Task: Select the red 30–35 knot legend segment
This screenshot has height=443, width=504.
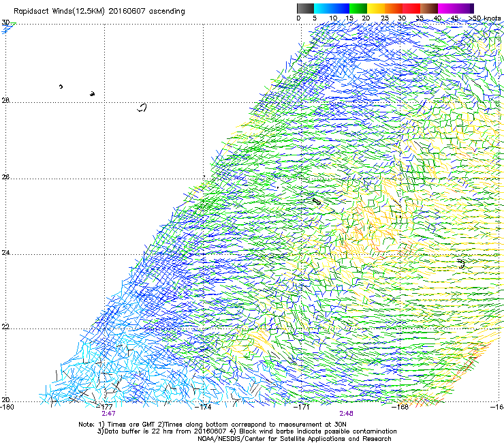Action: pyautogui.click(x=411, y=8)
